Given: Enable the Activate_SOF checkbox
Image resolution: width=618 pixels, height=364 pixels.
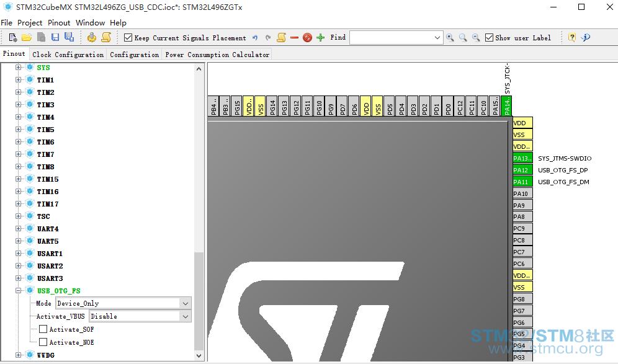Looking at the screenshot, I should coord(43,329).
